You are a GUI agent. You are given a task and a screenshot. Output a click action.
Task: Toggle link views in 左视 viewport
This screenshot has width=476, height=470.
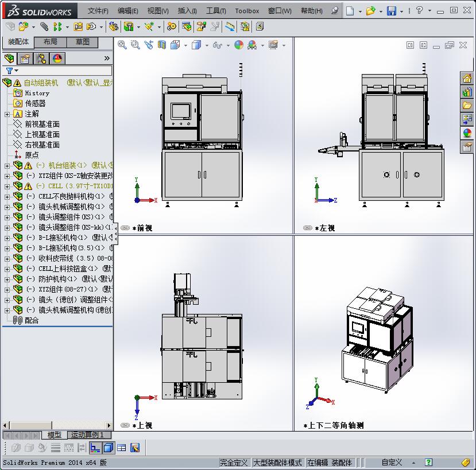[x=308, y=228]
